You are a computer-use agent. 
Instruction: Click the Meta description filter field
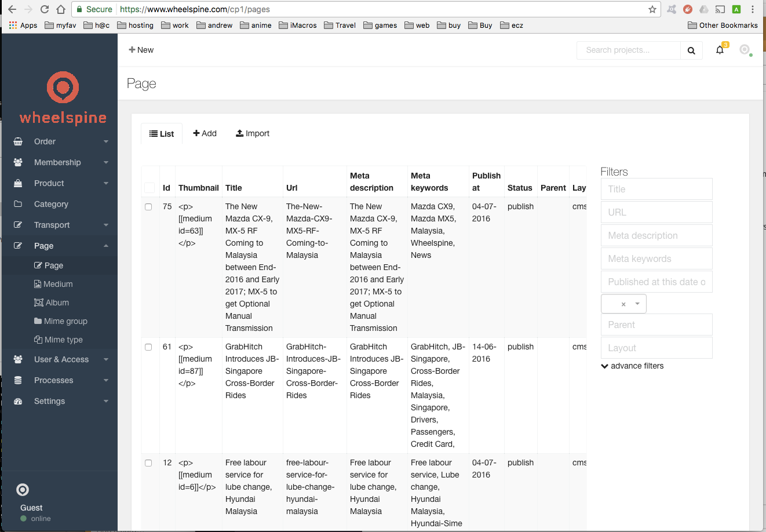tap(656, 235)
